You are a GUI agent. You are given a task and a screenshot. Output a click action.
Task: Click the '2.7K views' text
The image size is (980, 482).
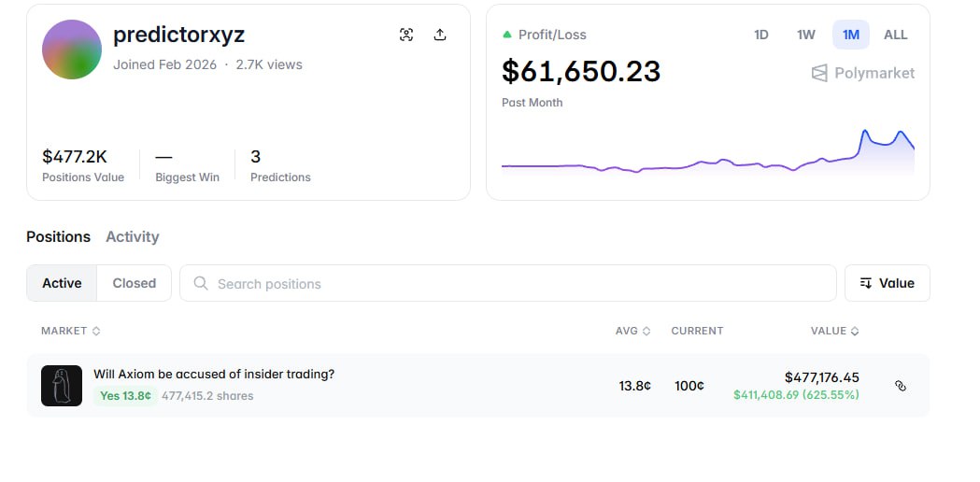pyautogui.click(x=269, y=64)
